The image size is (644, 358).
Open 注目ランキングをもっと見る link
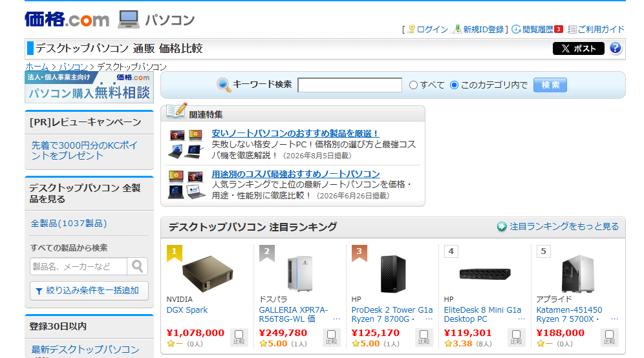[x=564, y=227]
